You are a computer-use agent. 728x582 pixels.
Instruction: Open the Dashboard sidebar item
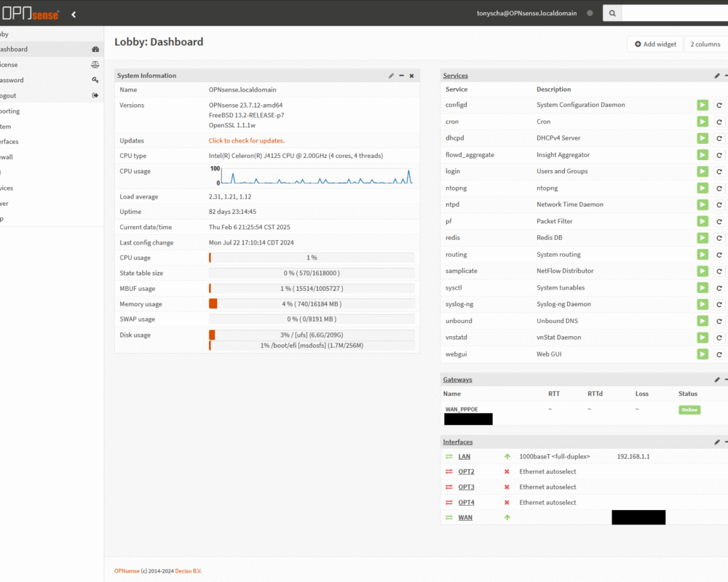[x=52, y=49]
